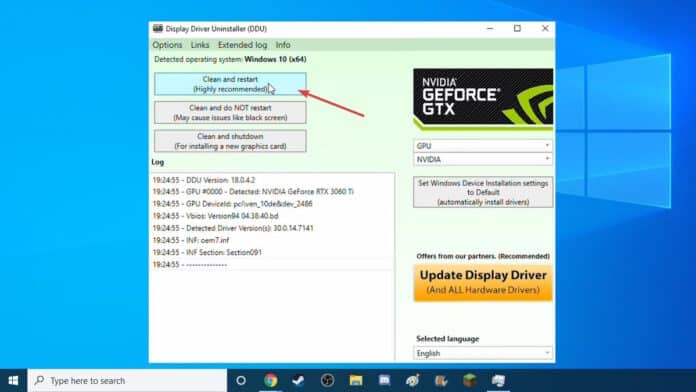Click the Windows 10 (x64) OS text
This screenshot has width=696, height=392.
pyautogui.click(x=275, y=59)
